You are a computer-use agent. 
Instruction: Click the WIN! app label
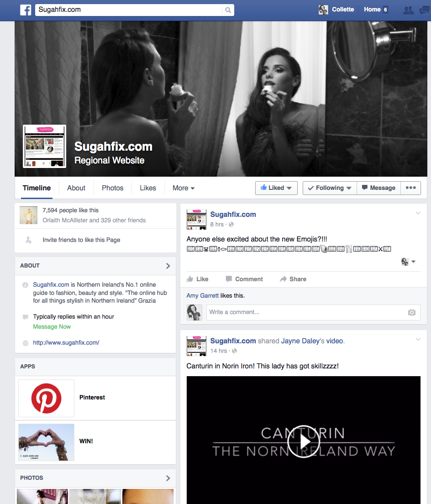coord(86,441)
